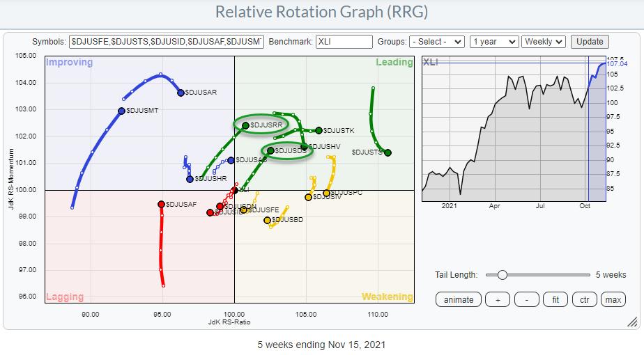
Task: Maximize chart with max button
Action: 613,300
